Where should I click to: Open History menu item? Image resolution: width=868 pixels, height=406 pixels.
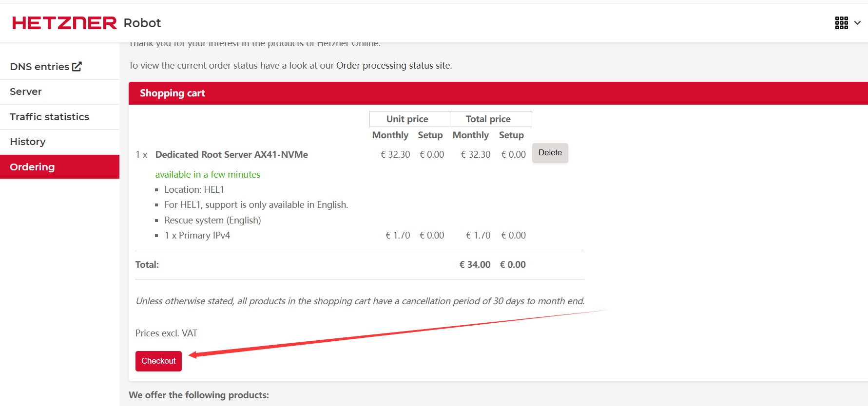coord(59,142)
